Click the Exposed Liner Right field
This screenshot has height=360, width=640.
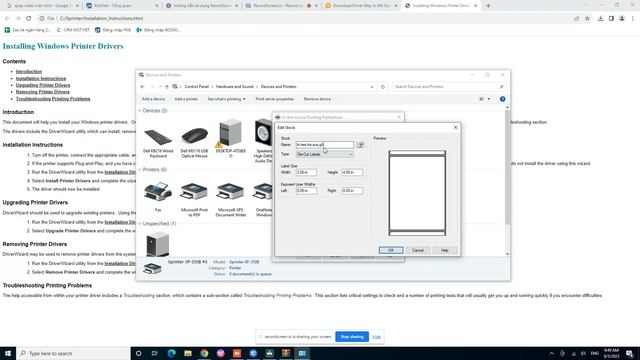coord(352,191)
